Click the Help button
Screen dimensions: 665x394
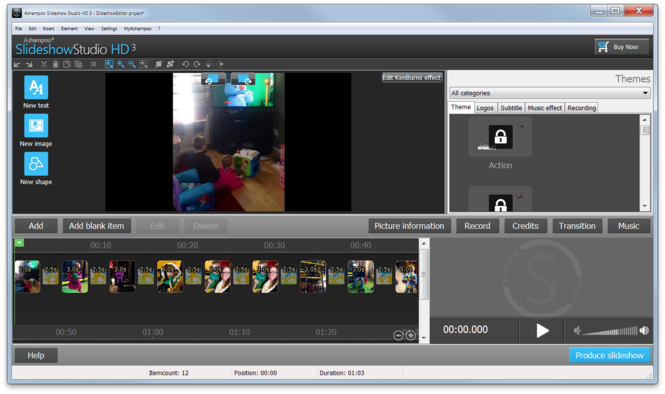[36, 355]
